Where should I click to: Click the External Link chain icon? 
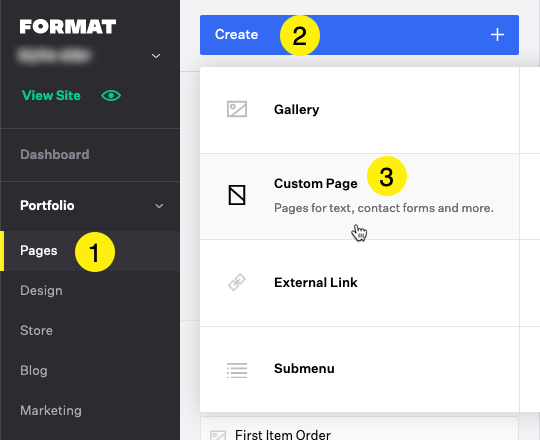237,282
